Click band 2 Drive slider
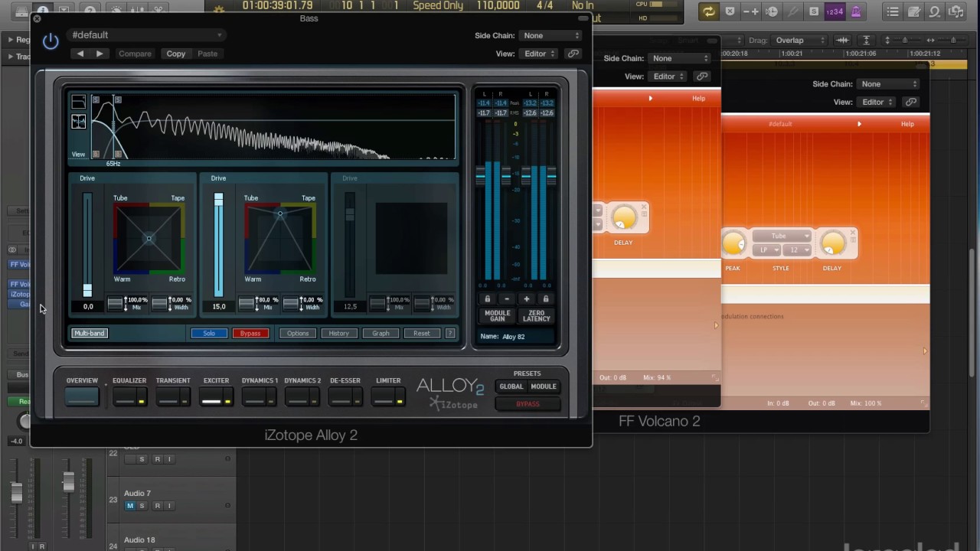The width and height of the screenshot is (980, 551). coord(218,245)
